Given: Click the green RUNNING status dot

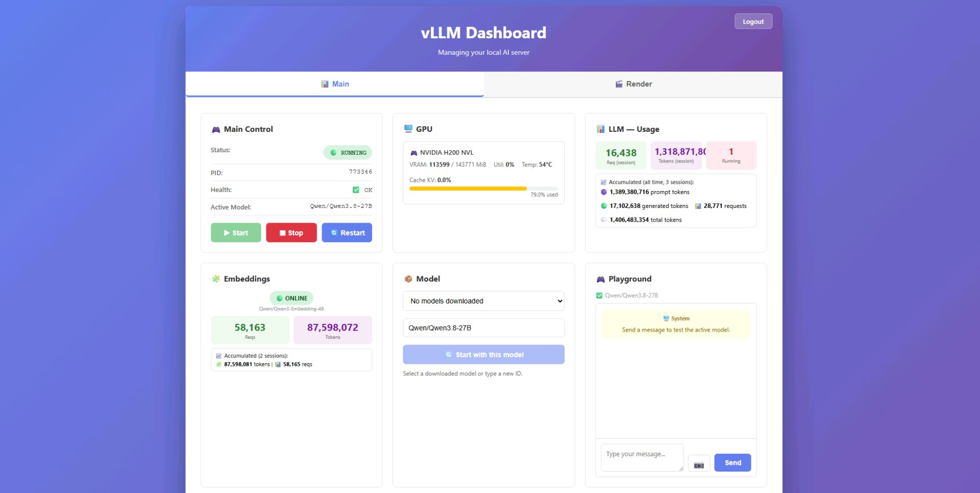Looking at the screenshot, I should (333, 153).
